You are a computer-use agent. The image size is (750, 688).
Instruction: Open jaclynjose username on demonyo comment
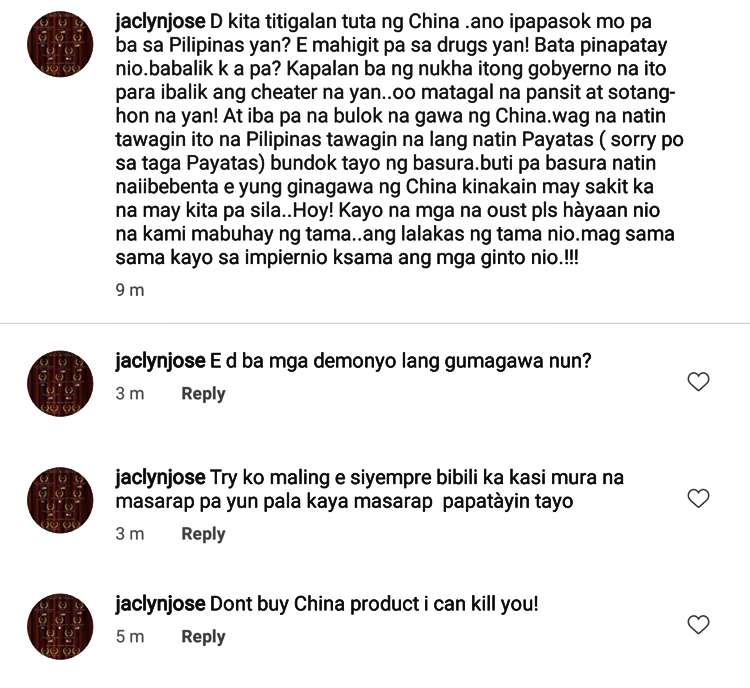[x=160, y=361]
